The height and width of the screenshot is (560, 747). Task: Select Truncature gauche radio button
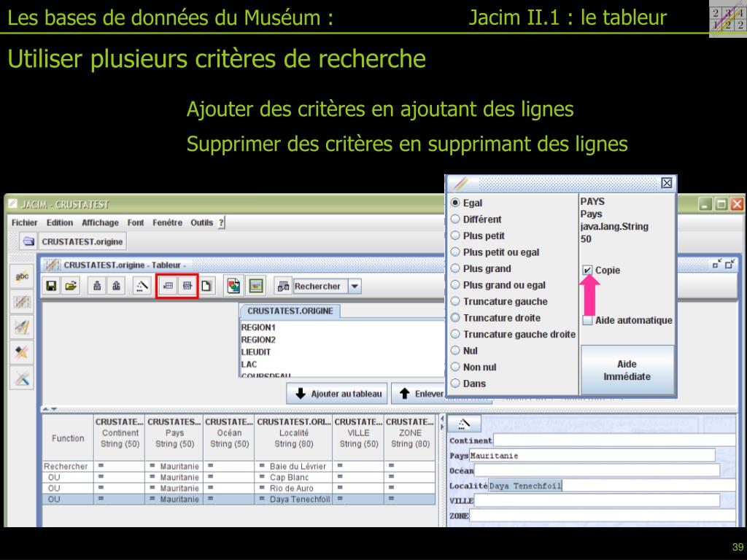(x=455, y=301)
